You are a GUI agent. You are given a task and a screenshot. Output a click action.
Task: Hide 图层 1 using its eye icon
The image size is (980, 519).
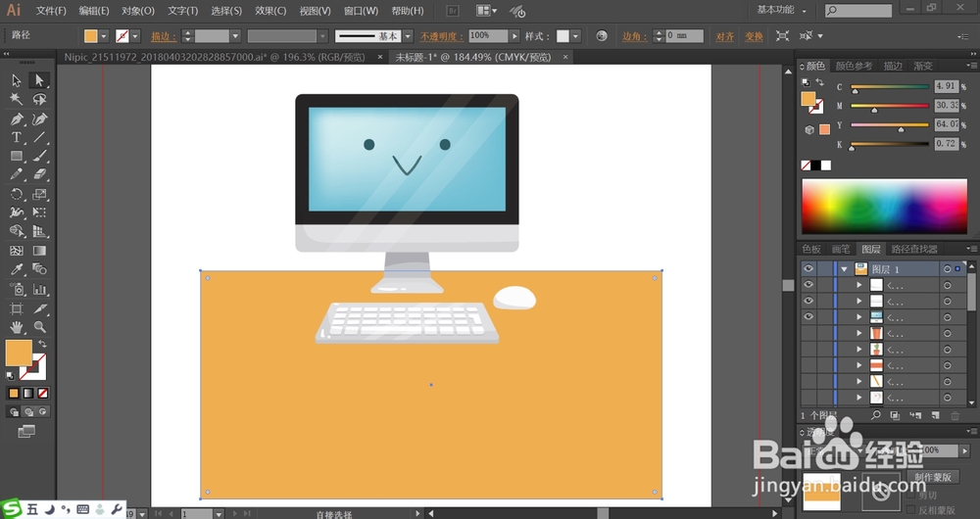pos(808,268)
